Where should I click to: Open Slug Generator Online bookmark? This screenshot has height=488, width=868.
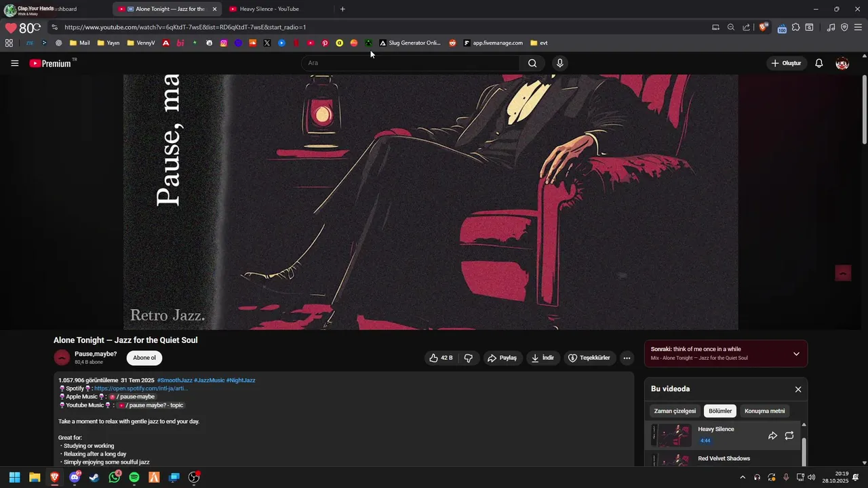tap(410, 43)
